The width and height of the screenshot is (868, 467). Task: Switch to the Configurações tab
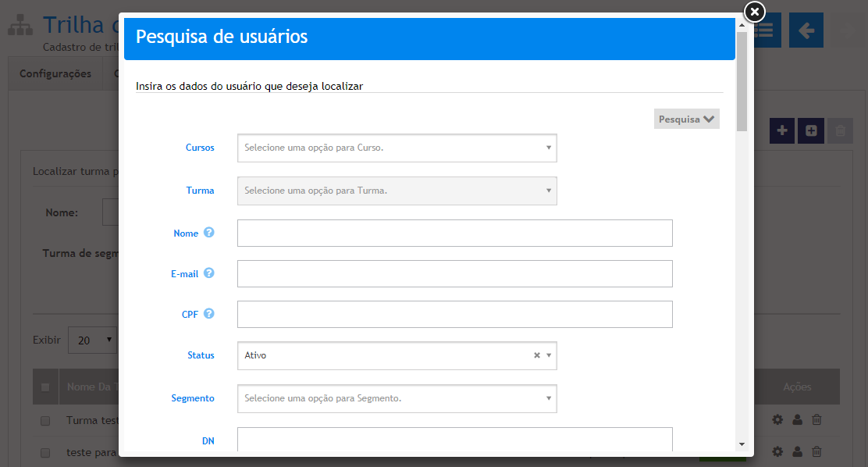(x=55, y=74)
